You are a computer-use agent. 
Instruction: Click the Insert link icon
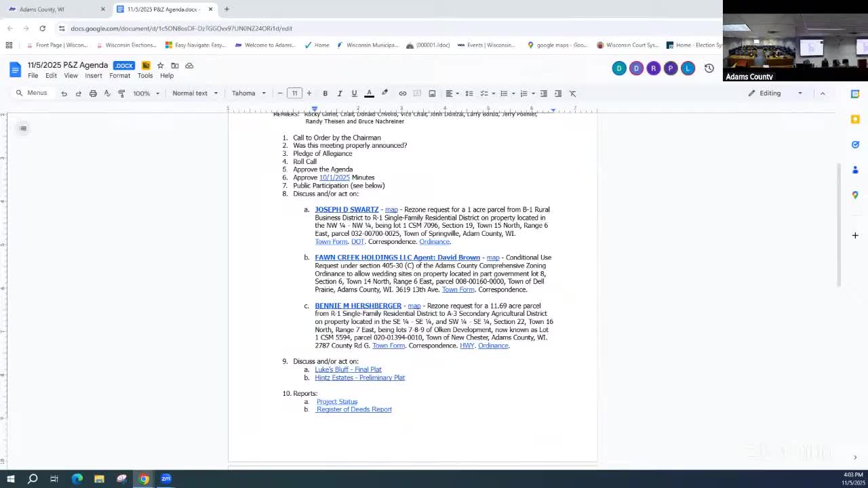click(x=402, y=94)
